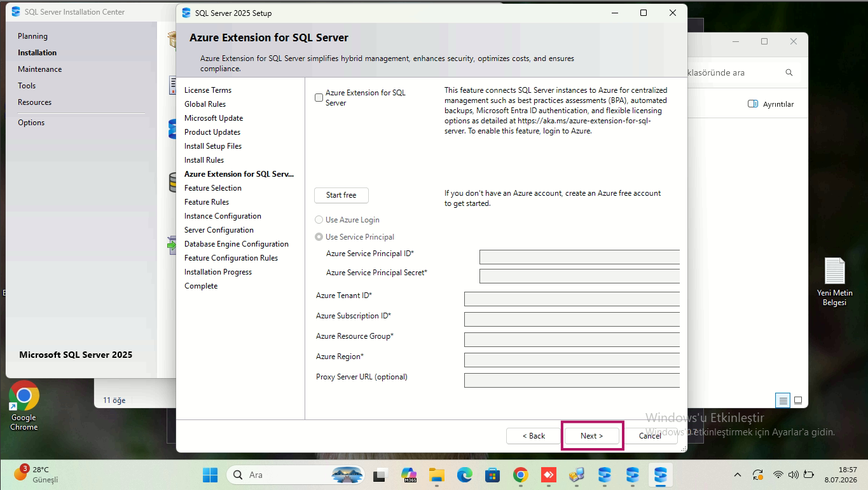The height and width of the screenshot is (490, 868).
Task: Open Google Chrome from the taskbar
Action: 521,475
